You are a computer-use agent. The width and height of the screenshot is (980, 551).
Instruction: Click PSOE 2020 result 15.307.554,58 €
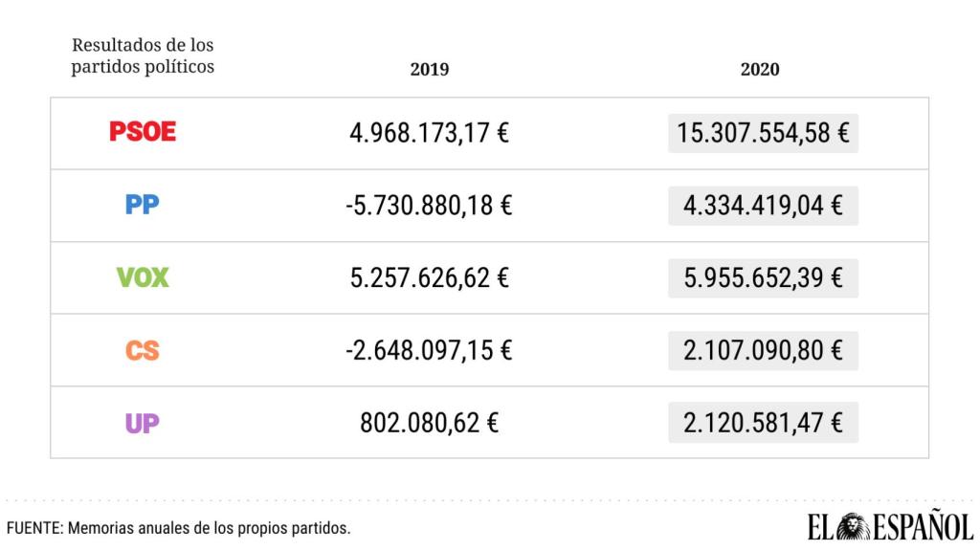pyautogui.click(x=763, y=133)
